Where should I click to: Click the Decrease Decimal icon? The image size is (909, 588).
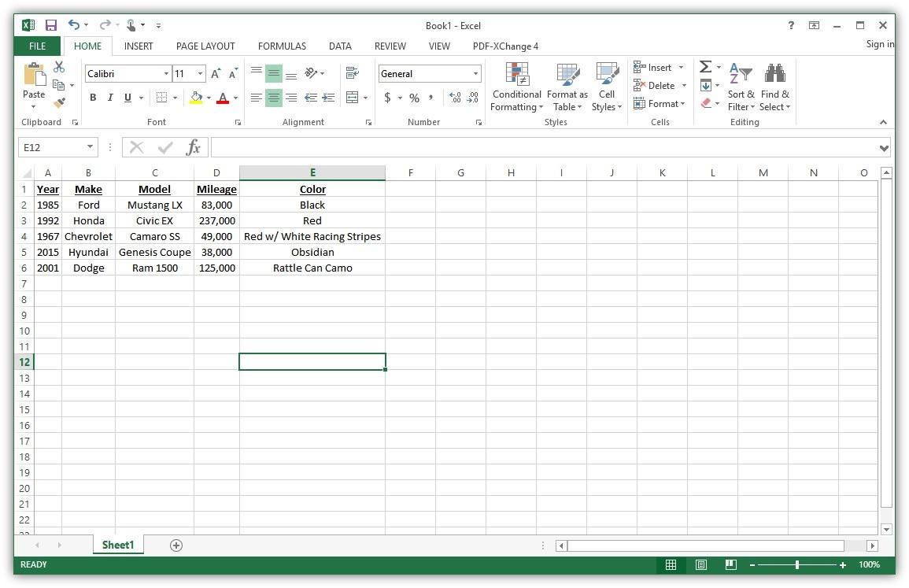pos(473,98)
